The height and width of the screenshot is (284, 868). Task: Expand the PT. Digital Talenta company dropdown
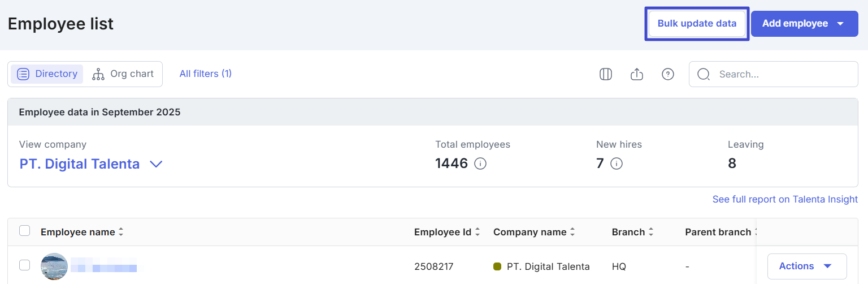pyautogui.click(x=156, y=164)
